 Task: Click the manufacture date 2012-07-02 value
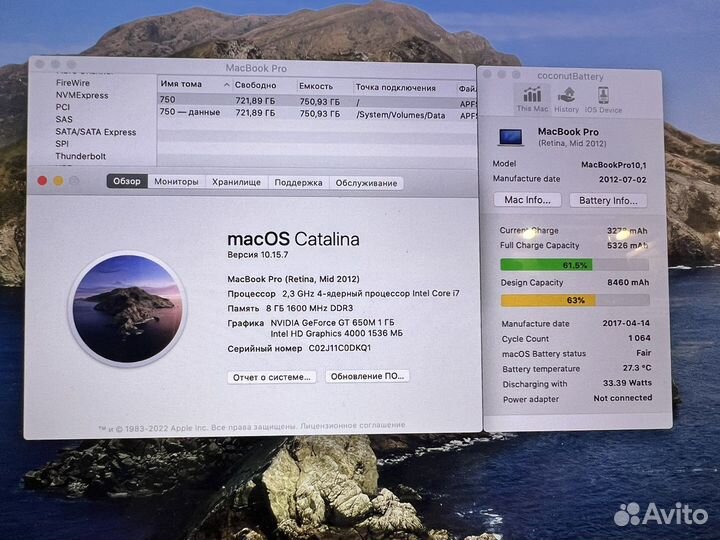point(622,179)
